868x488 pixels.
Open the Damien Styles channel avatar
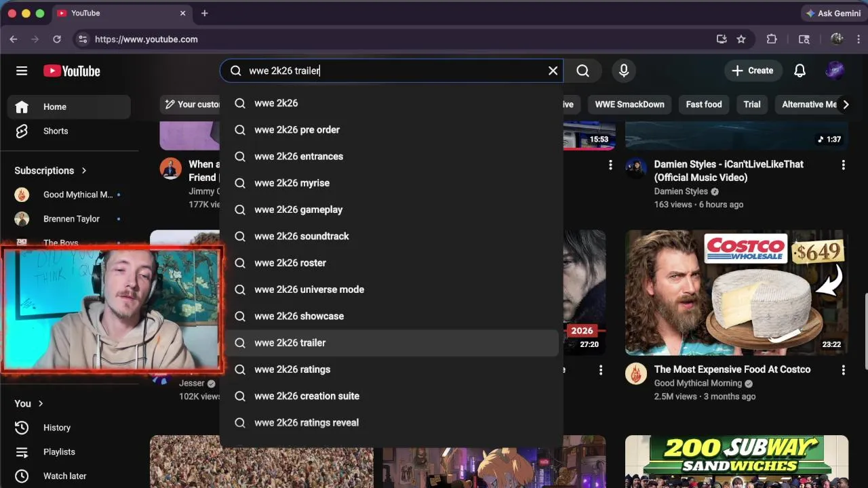636,169
